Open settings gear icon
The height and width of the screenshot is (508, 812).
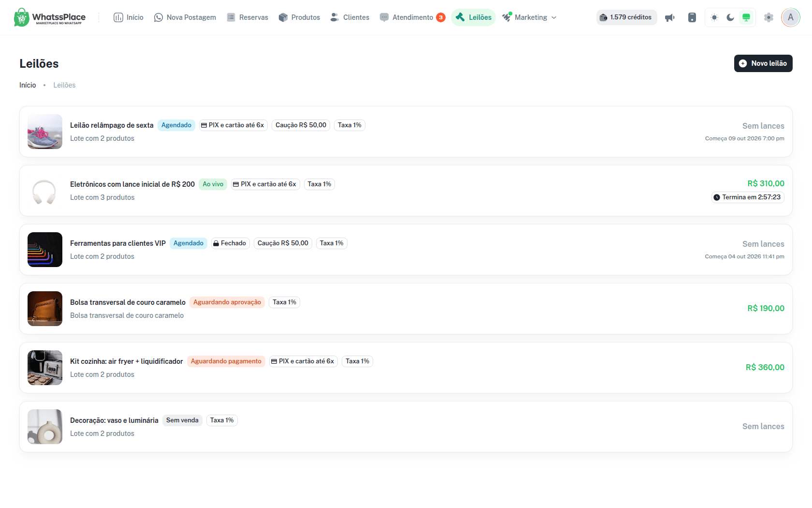tap(768, 17)
